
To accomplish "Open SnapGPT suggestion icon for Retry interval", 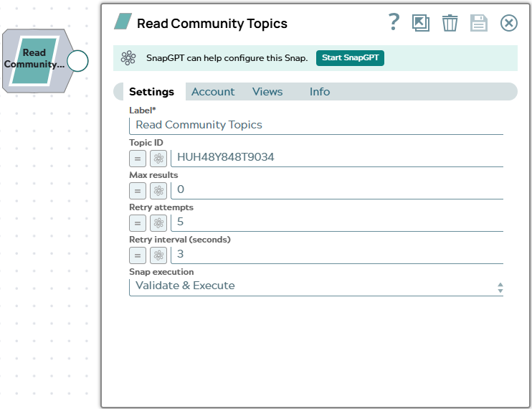I will pyautogui.click(x=158, y=255).
